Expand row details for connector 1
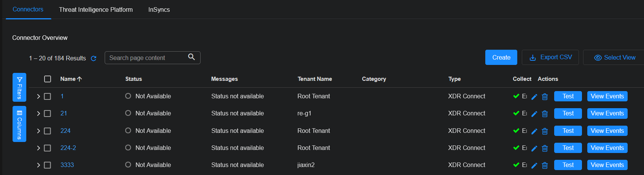Image resolution: width=644 pixels, height=175 pixels. point(38,96)
